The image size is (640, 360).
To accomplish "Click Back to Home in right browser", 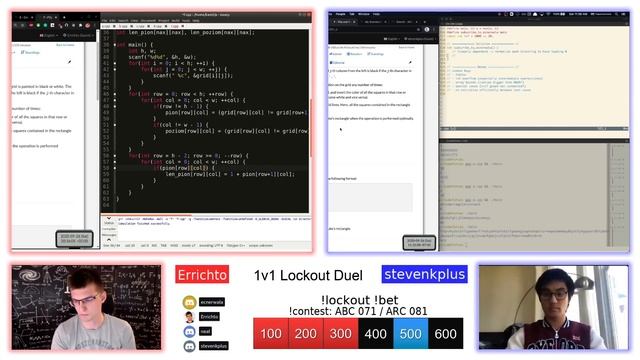I will [407, 47].
